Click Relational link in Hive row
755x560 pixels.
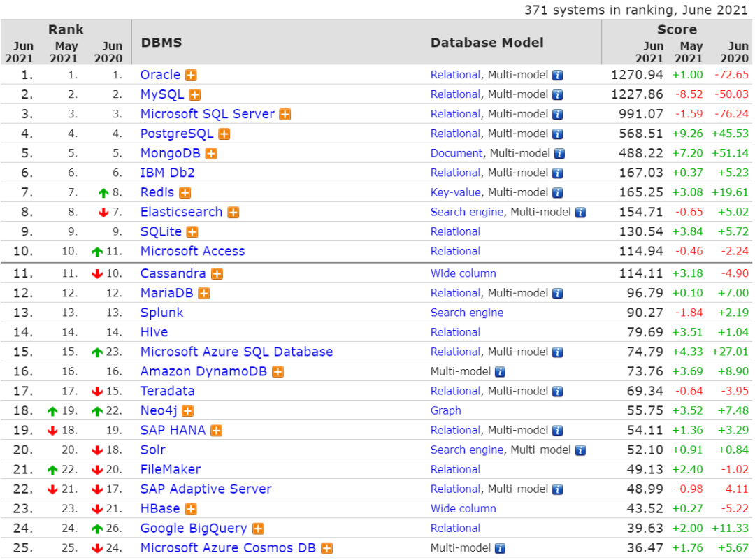pyautogui.click(x=456, y=332)
